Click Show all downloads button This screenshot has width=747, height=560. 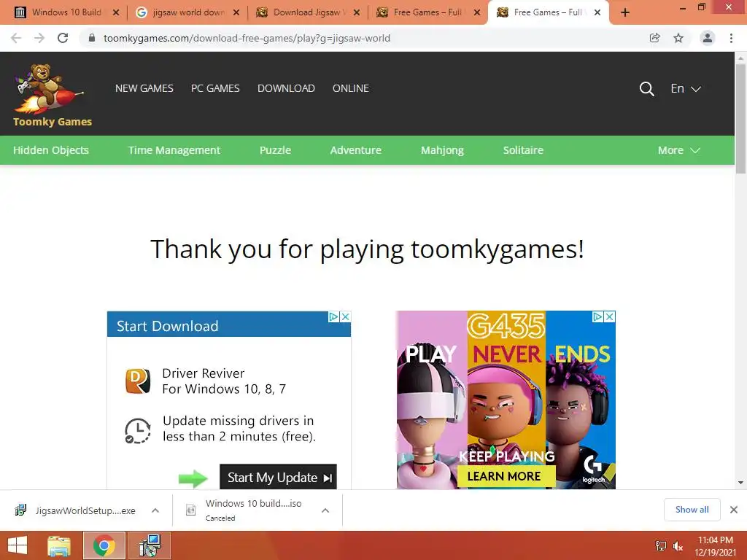692,510
